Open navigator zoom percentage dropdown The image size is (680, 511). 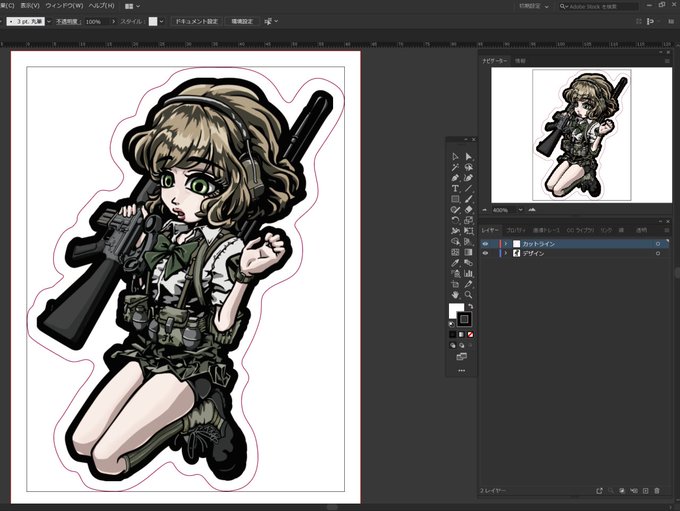520,210
